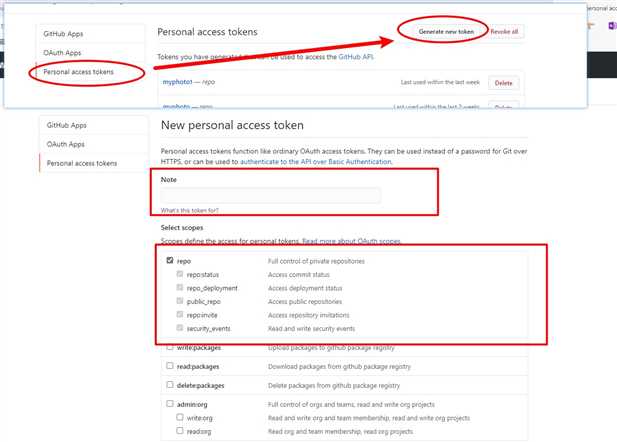This screenshot has height=442, width=617.
Task: Click the "What's this token for?" hint
Action: pyautogui.click(x=189, y=210)
